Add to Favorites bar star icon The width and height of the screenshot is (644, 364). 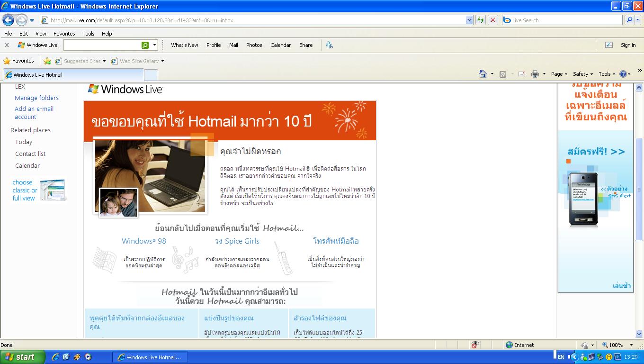point(47,61)
